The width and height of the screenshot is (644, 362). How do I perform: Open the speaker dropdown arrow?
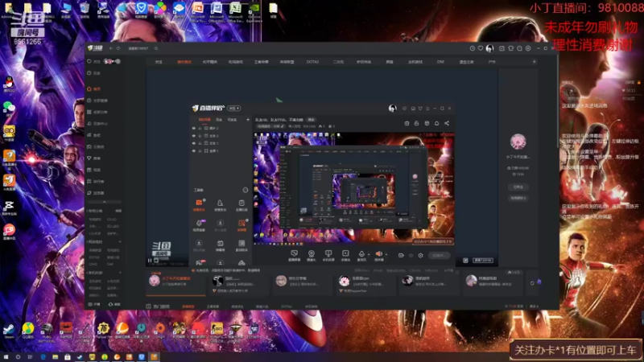pos(386,254)
